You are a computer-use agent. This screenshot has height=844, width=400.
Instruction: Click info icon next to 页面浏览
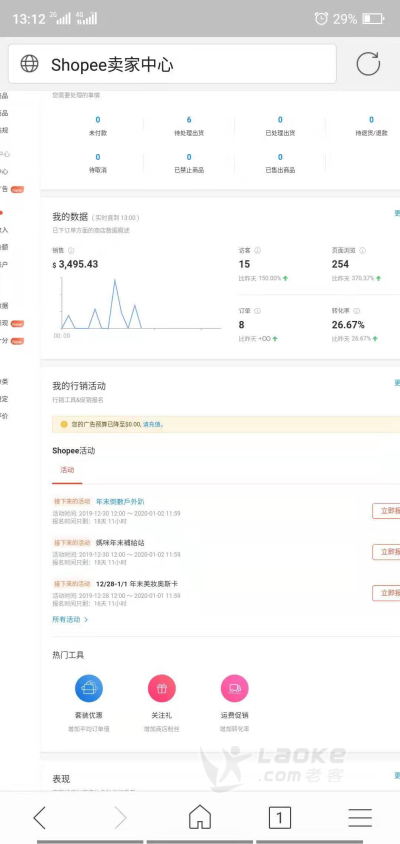point(362,250)
